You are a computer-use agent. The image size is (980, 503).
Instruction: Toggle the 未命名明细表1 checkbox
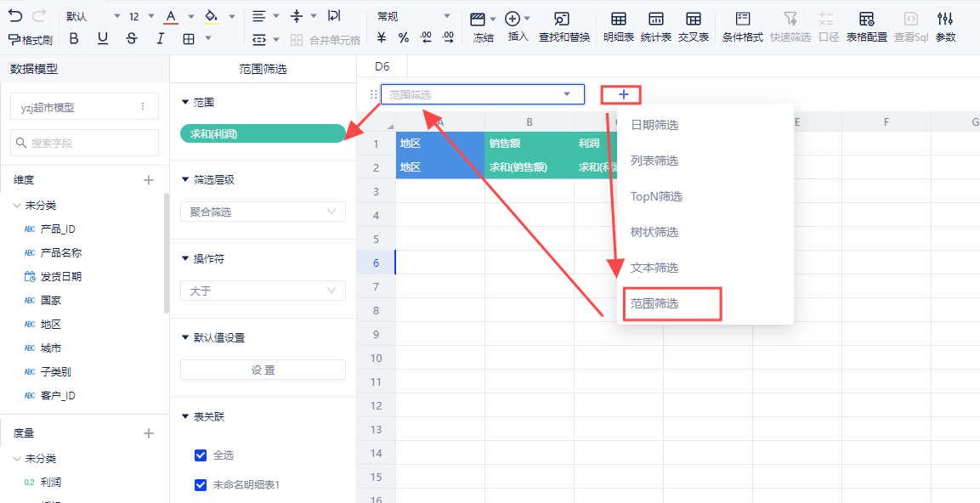click(201, 485)
